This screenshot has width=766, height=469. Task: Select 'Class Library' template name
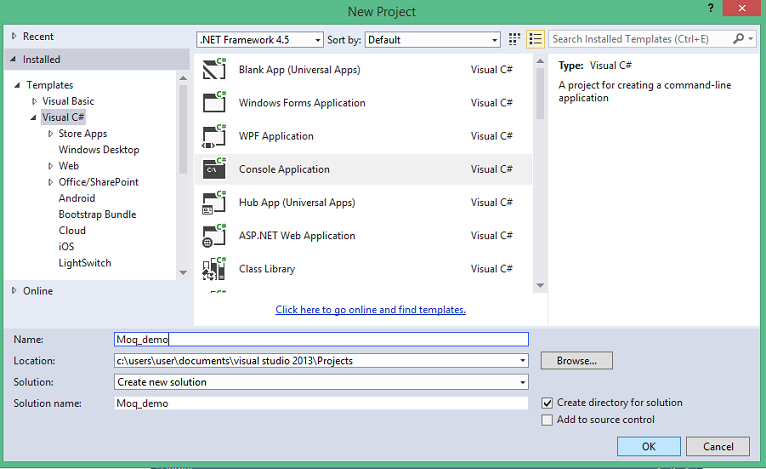tap(267, 269)
